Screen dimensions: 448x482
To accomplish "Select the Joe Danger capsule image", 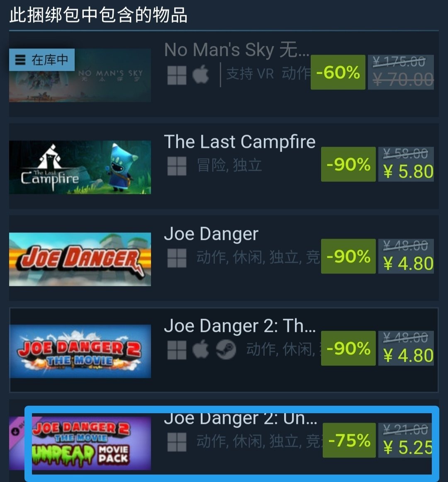I will click(80, 259).
